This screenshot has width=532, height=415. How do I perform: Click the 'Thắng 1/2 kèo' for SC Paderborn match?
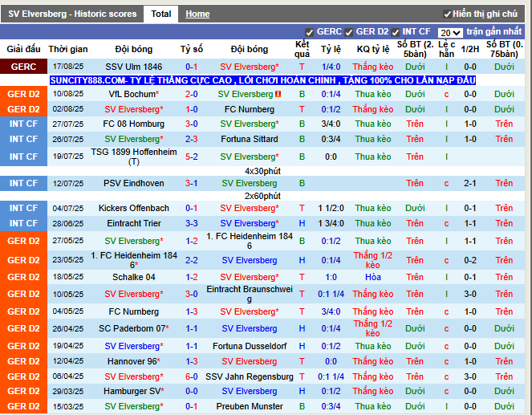pos(373,328)
